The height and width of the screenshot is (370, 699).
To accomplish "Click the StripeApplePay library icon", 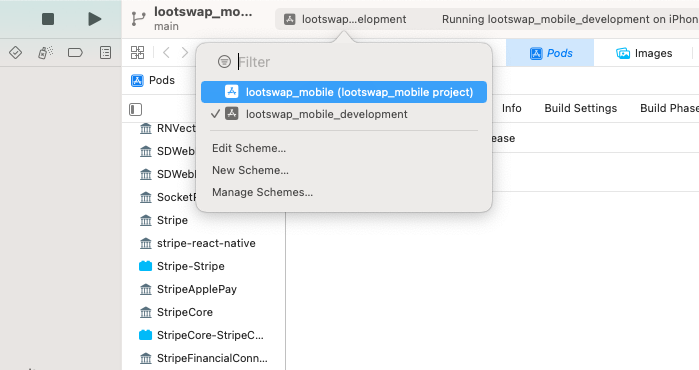I will point(146,289).
